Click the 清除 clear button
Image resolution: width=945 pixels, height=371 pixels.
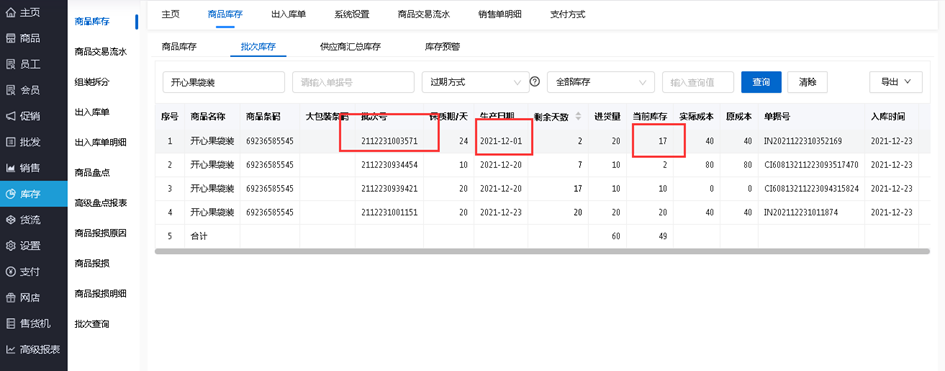point(807,82)
